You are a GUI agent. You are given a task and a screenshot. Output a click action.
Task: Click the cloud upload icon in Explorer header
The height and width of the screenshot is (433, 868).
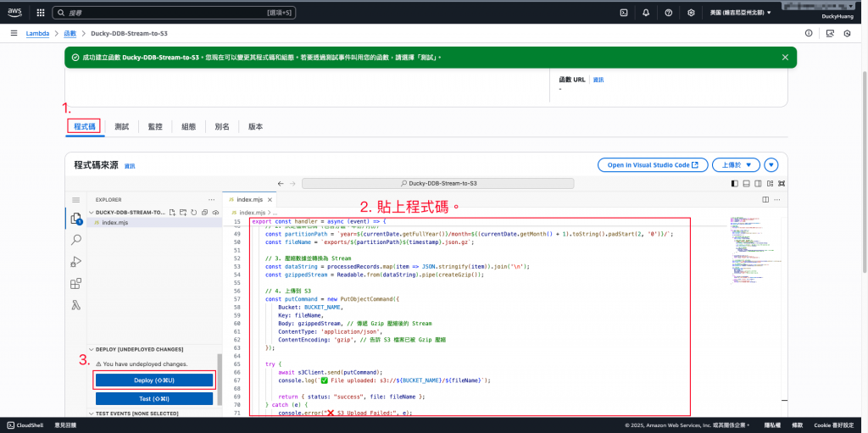click(215, 212)
